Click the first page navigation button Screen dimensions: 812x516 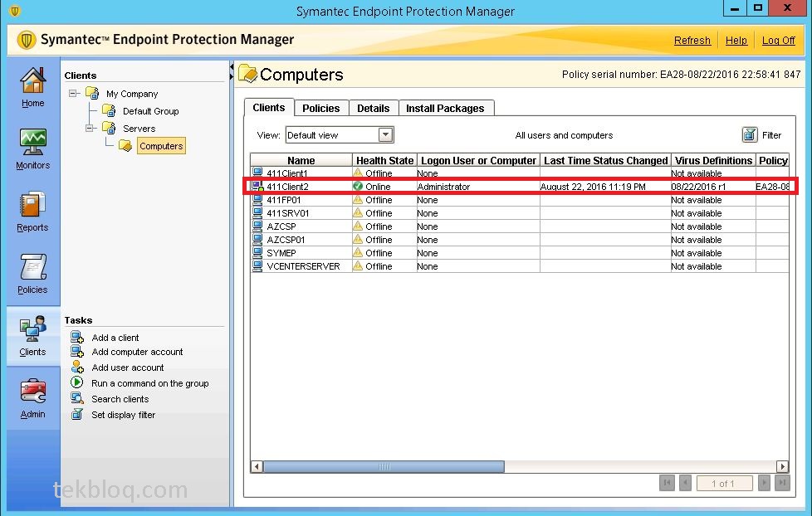tap(667, 483)
